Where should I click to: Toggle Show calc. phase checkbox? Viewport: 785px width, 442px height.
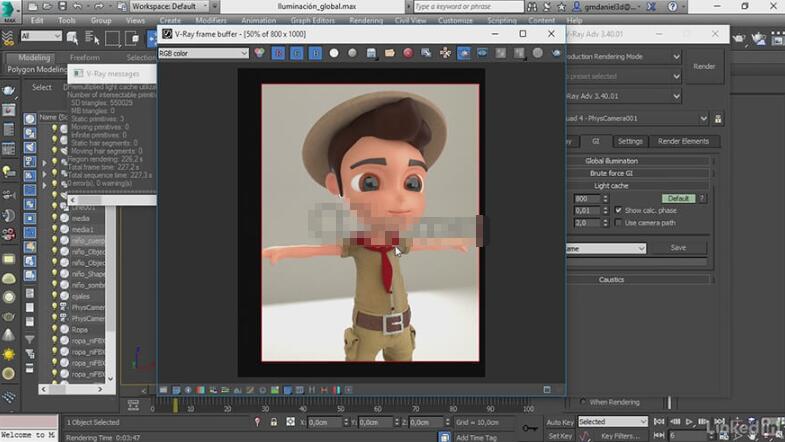tap(618, 210)
